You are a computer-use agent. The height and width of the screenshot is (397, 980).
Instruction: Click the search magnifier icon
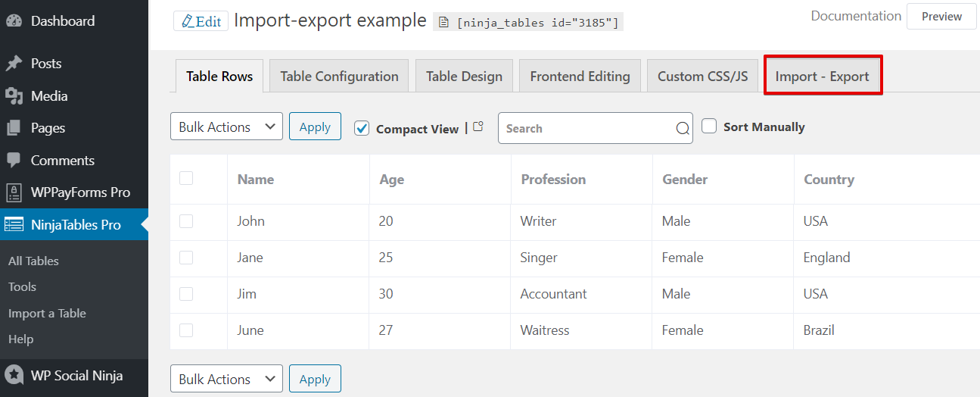(x=682, y=129)
